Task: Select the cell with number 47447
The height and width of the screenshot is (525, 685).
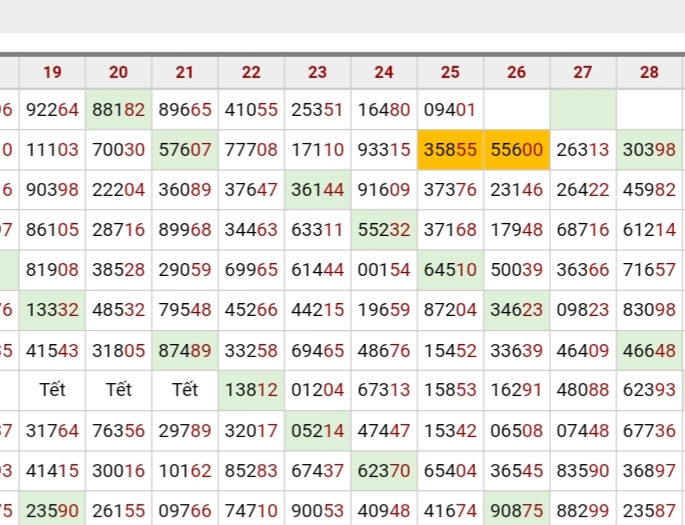Action: (x=384, y=430)
